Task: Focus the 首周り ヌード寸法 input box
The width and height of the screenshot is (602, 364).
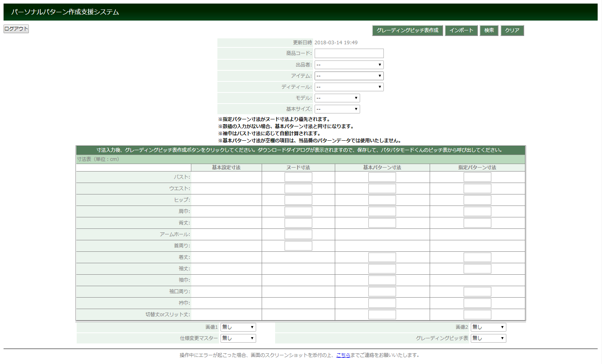Action: coord(298,246)
